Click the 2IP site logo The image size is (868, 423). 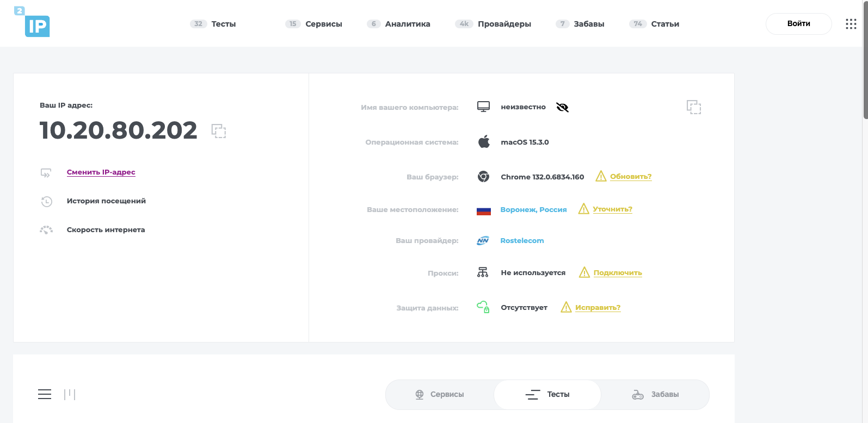coord(33,23)
